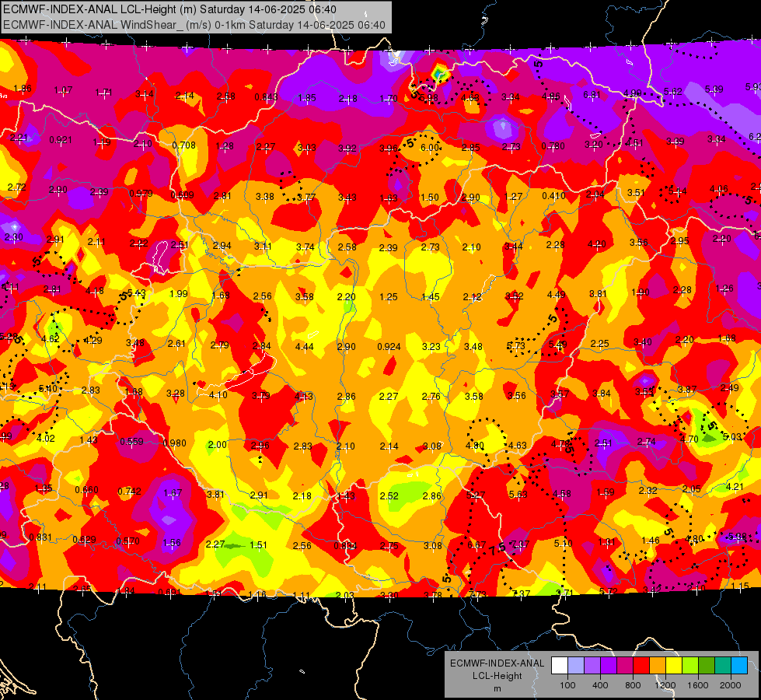Click the wind shear value 0.559
Viewport: 761px width, 700px height.
tap(132, 442)
